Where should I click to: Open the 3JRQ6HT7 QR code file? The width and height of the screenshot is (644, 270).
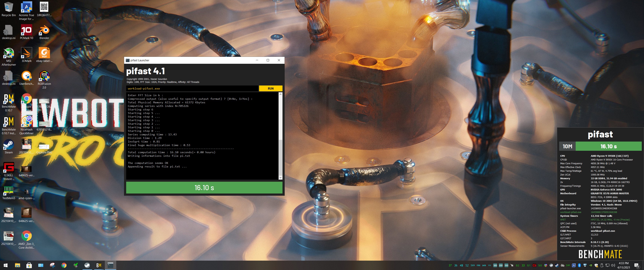(x=44, y=10)
